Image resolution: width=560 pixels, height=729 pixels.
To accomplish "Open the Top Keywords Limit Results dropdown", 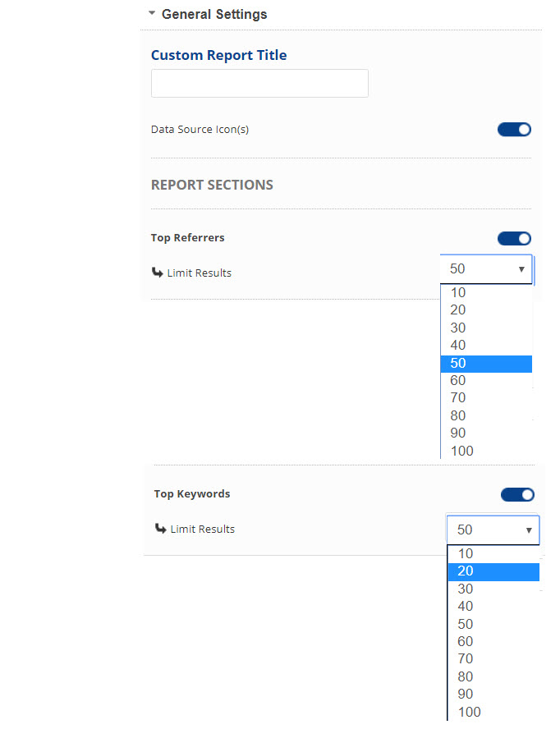I will tap(493, 530).
